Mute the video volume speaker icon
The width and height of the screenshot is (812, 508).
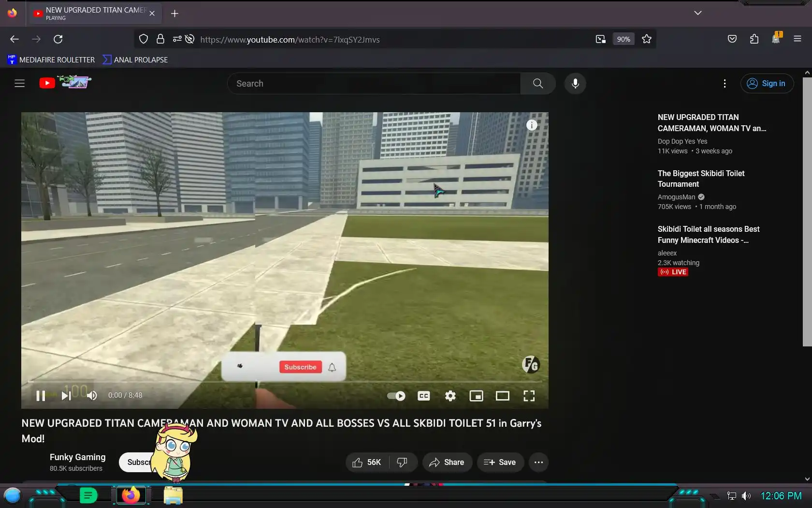point(92,396)
